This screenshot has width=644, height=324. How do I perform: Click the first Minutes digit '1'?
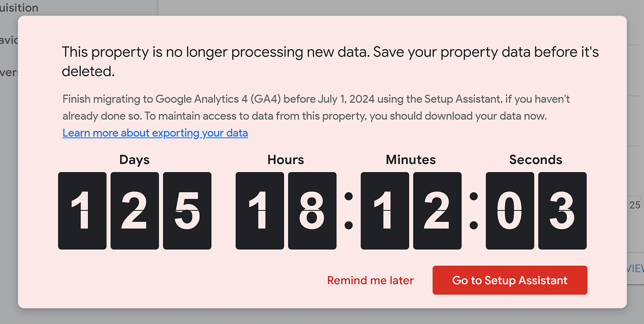384,210
